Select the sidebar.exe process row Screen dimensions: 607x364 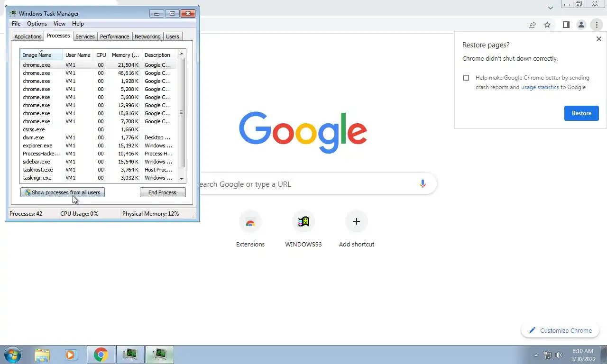pyautogui.click(x=99, y=162)
